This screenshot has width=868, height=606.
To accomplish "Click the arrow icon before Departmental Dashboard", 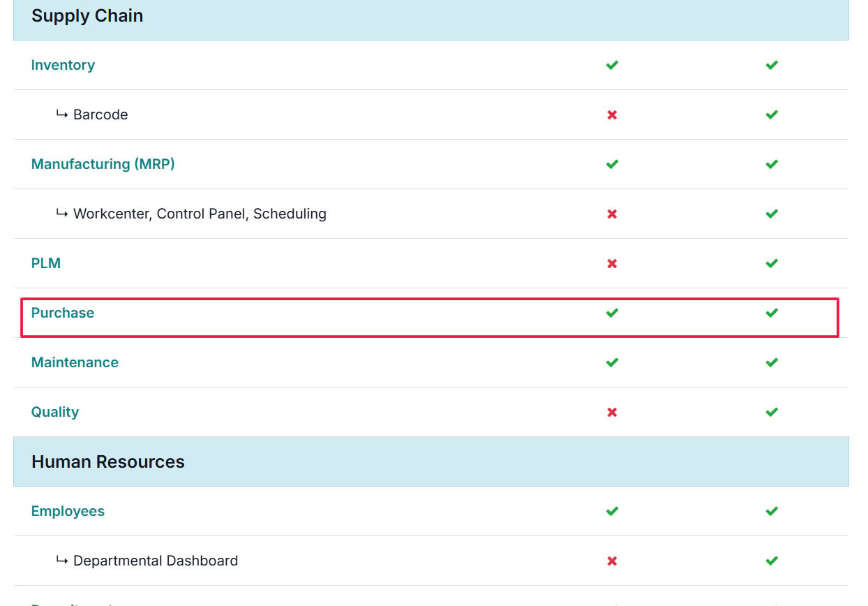I will (62, 561).
